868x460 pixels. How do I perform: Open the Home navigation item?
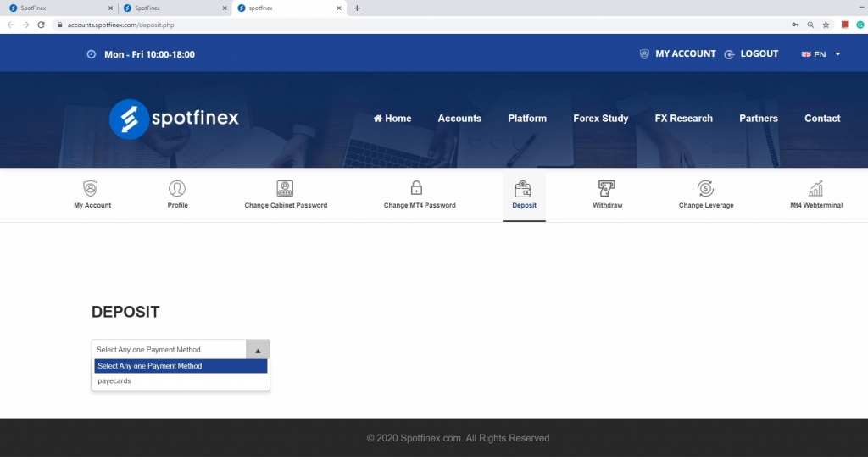392,119
